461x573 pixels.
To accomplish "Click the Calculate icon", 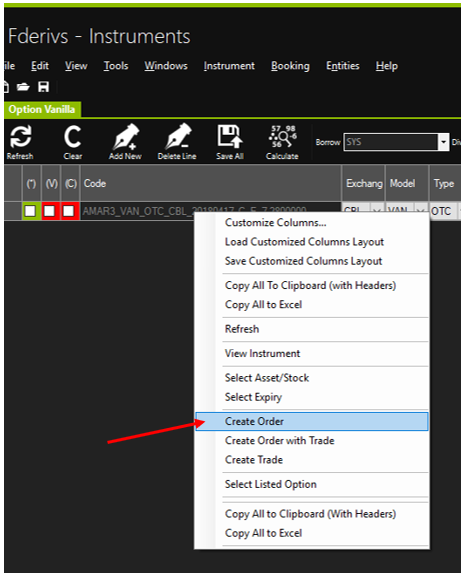I will 282,142.
